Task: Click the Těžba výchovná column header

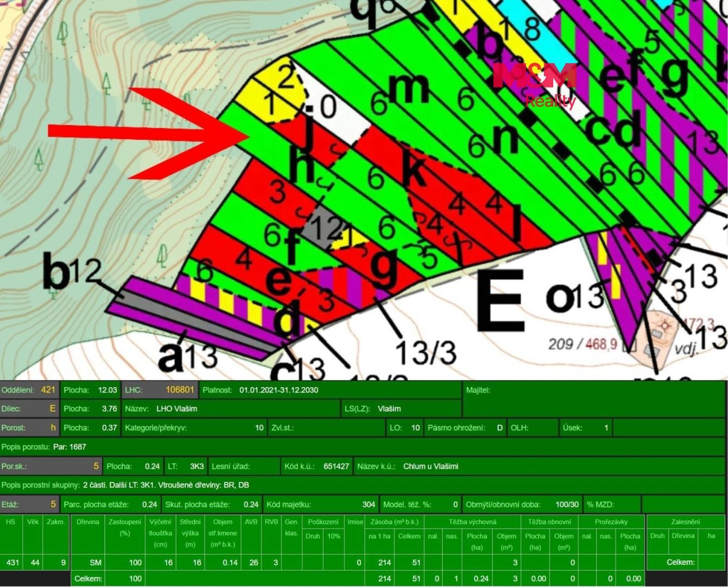Action: click(x=472, y=522)
